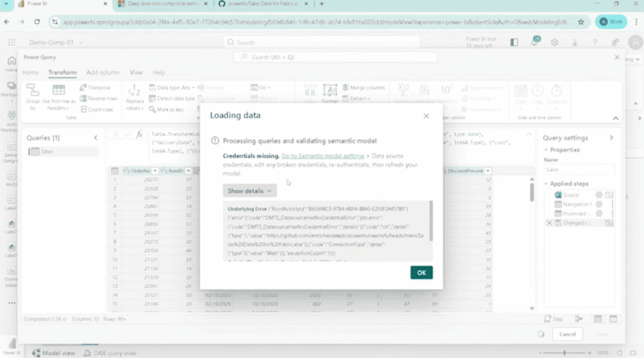Open OrderNo column filter dropdown
644x358 pixels.
155,171
